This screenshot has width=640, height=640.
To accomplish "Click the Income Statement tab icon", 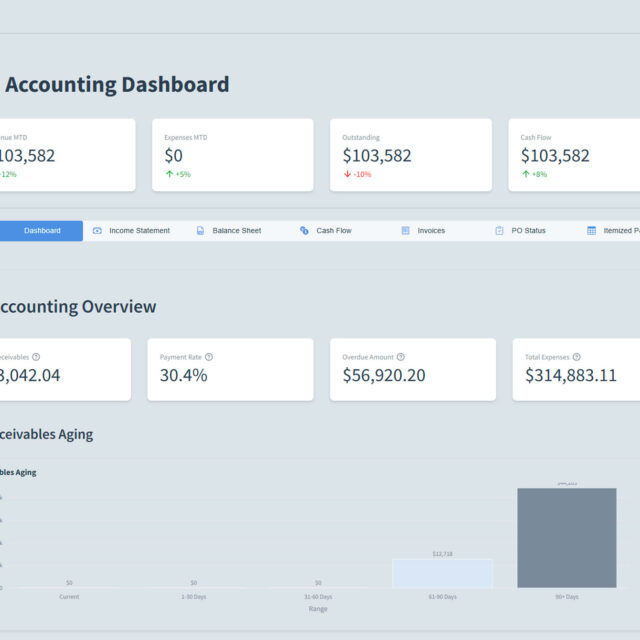I will (x=97, y=231).
